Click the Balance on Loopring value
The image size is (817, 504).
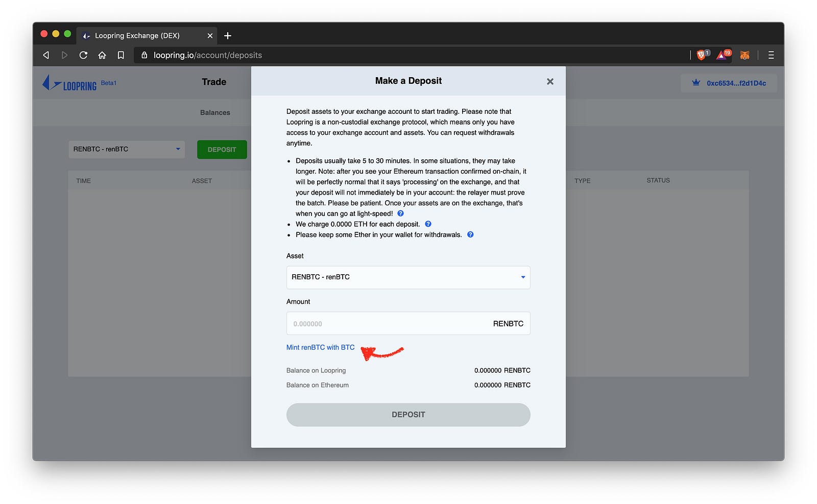(x=502, y=370)
